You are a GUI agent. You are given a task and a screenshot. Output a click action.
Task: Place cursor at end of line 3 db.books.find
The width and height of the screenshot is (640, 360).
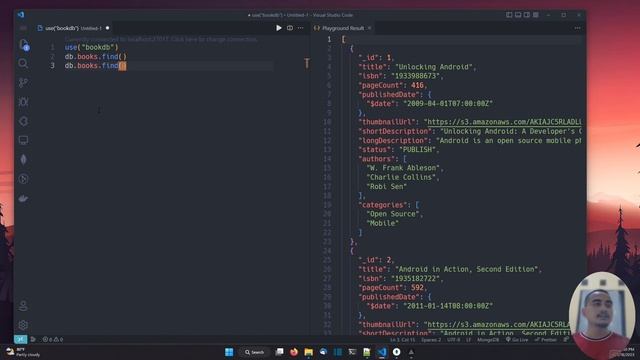[x=127, y=66]
